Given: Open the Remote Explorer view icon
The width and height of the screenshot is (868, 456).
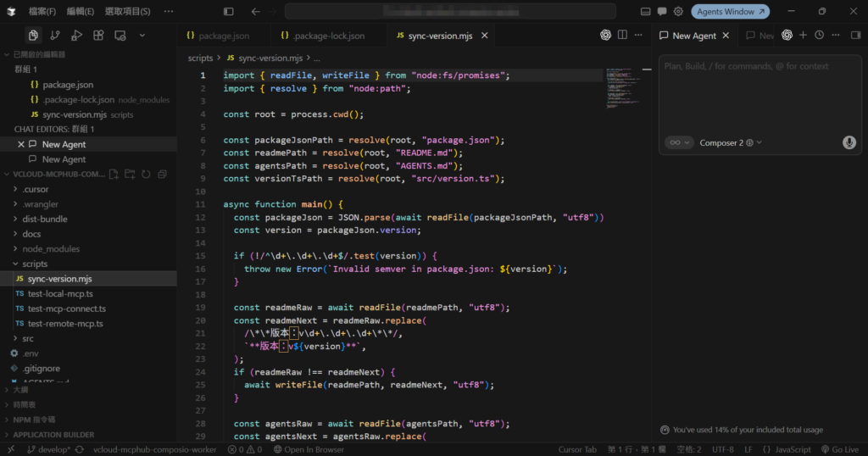Looking at the screenshot, I should coord(120,36).
